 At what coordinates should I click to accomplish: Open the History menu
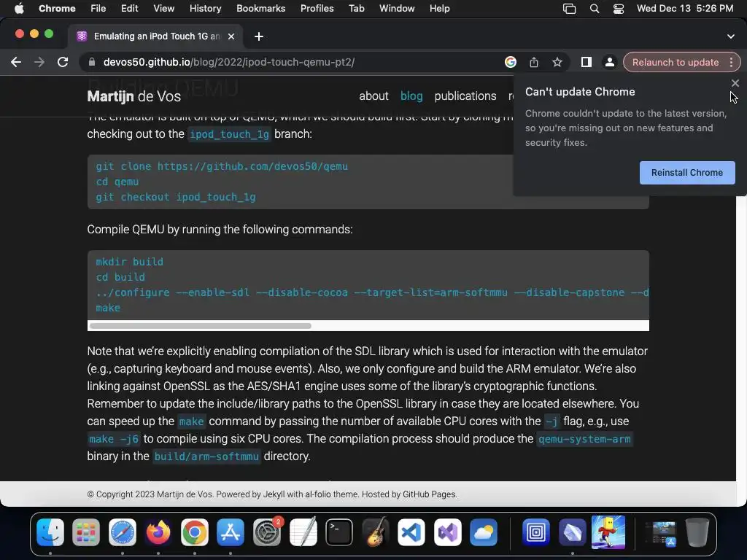tap(205, 9)
